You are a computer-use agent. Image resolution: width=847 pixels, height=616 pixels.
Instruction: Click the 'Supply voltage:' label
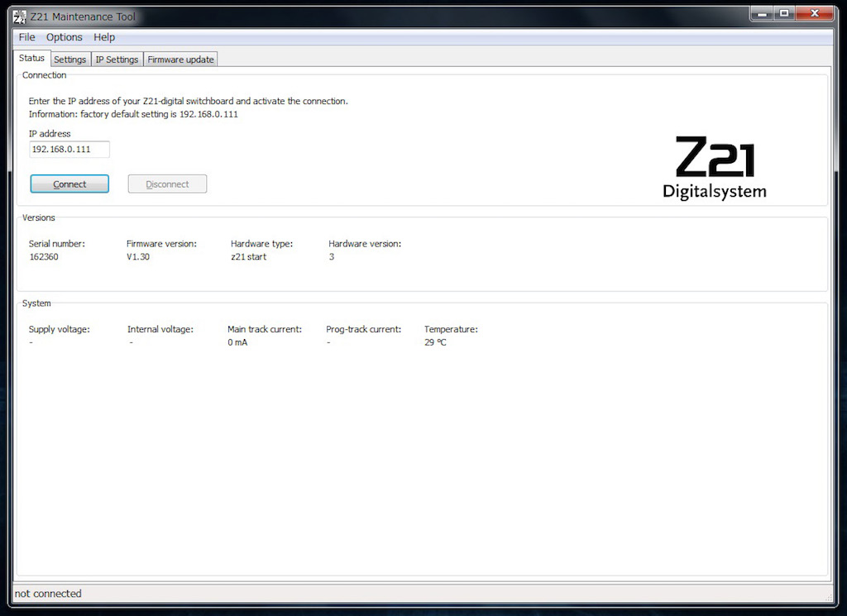60,329
